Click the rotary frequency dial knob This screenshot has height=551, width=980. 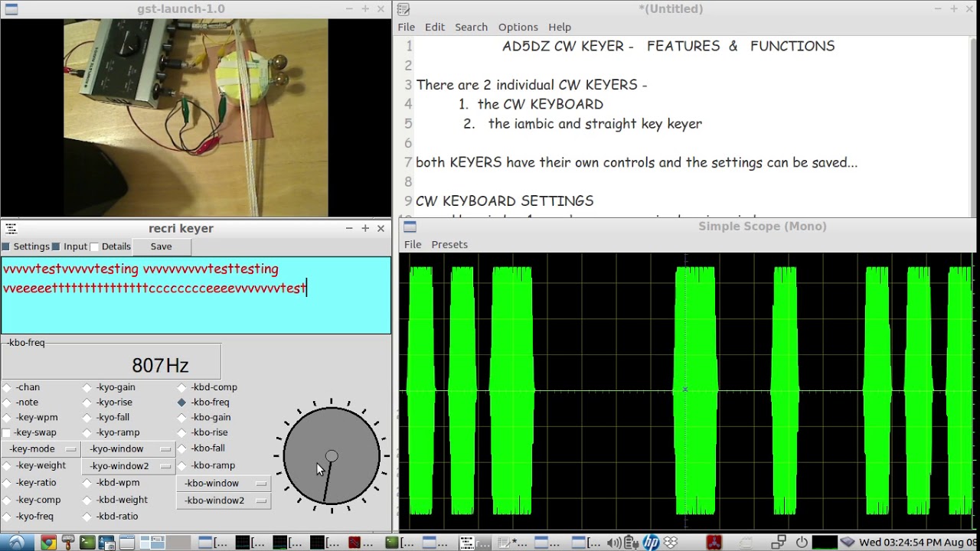332,456
